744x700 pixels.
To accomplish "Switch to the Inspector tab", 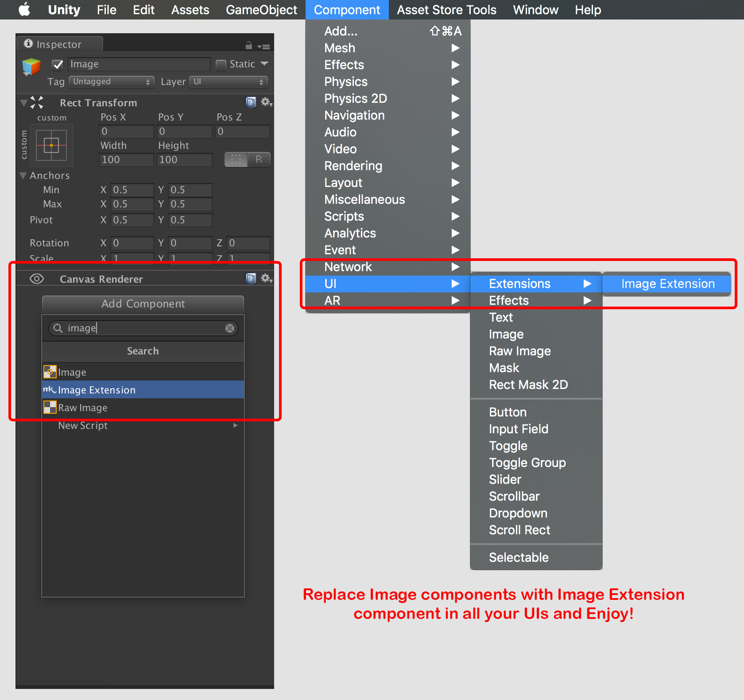I will click(59, 44).
